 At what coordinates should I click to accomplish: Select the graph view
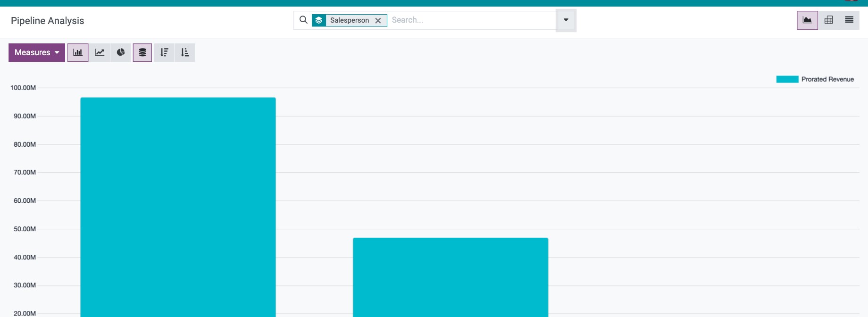(807, 20)
